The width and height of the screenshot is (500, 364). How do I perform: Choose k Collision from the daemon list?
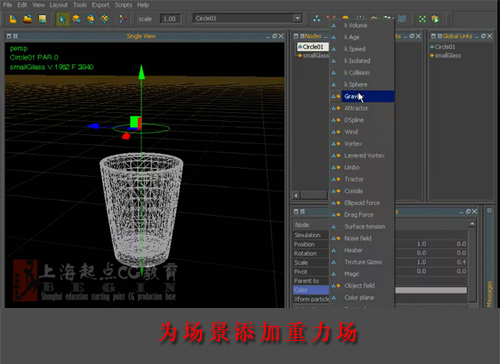pyautogui.click(x=362, y=73)
